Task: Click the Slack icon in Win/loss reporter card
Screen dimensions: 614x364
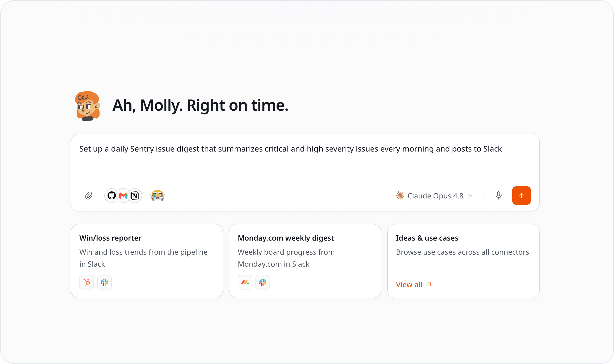Action: coord(104,282)
